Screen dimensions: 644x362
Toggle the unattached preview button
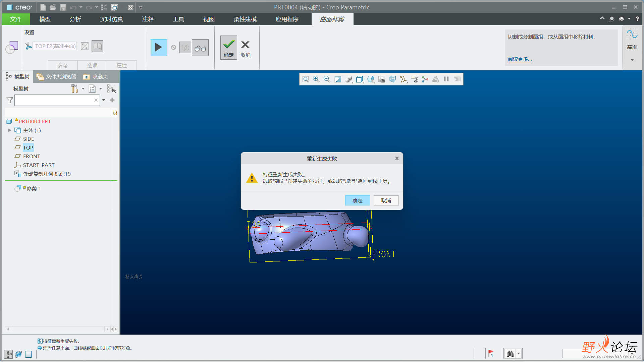185,48
